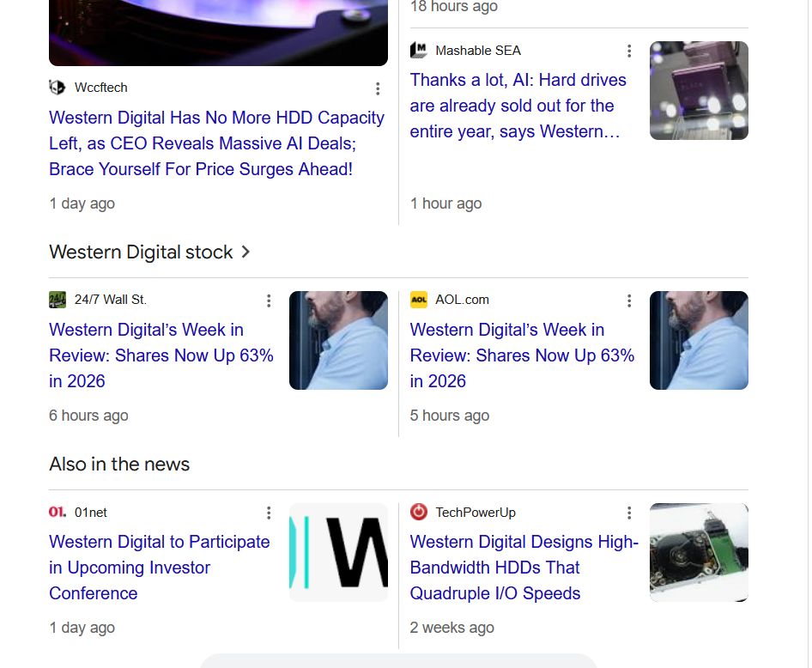
Task: Open more options for 24/7 Wall St. article
Action: 269,301
